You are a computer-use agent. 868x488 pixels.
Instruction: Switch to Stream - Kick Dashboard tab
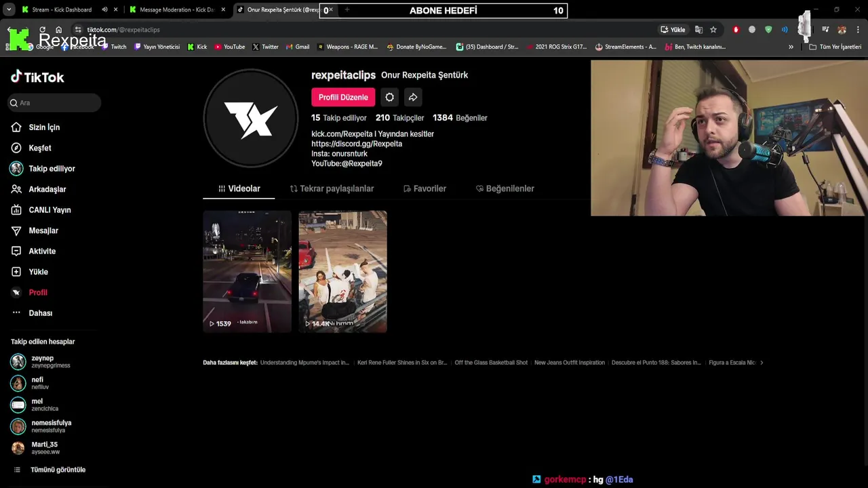click(x=62, y=9)
